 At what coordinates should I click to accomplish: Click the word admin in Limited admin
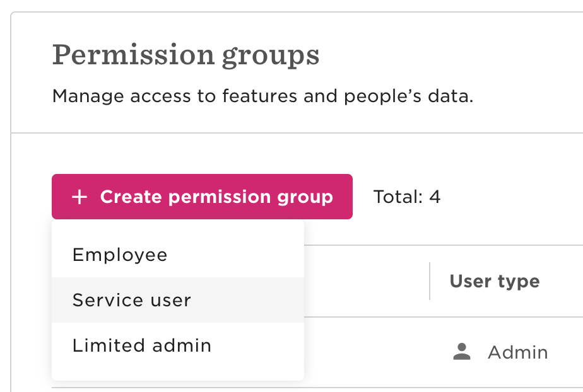pyautogui.click(x=182, y=345)
